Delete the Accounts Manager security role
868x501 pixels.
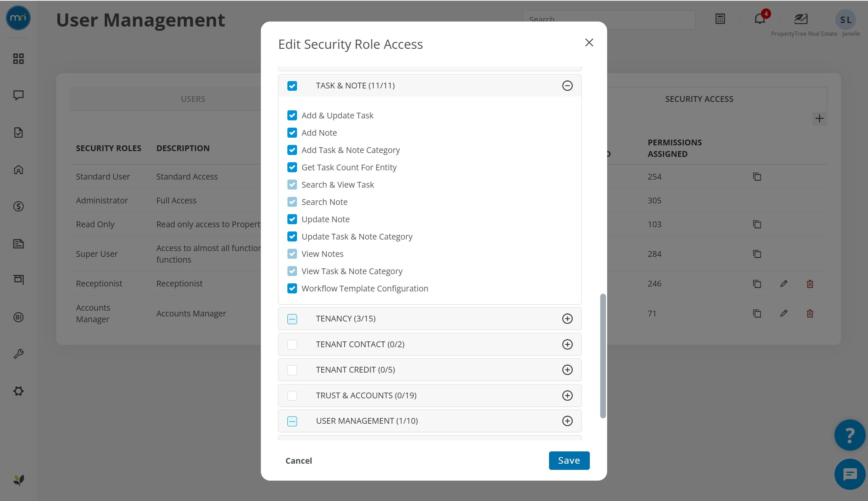[x=810, y=313]
